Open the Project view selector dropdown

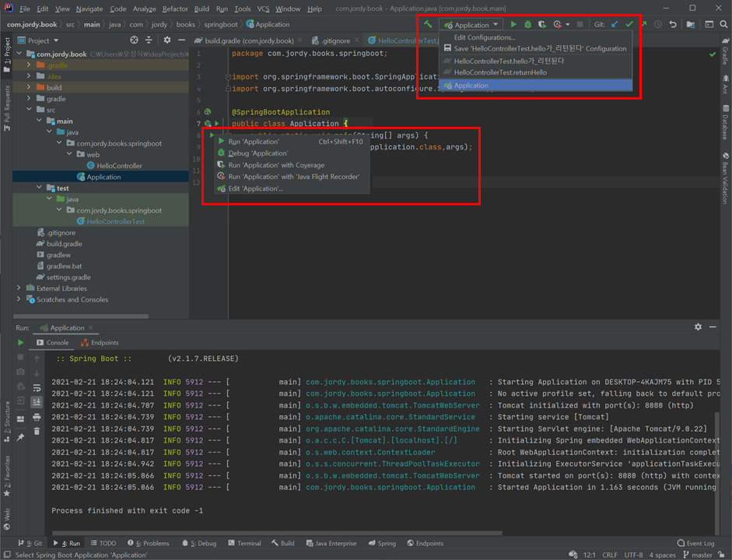(38, 40)
